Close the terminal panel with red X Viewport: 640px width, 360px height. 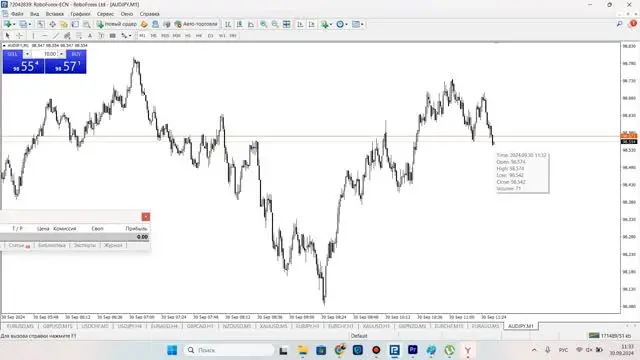146,217
